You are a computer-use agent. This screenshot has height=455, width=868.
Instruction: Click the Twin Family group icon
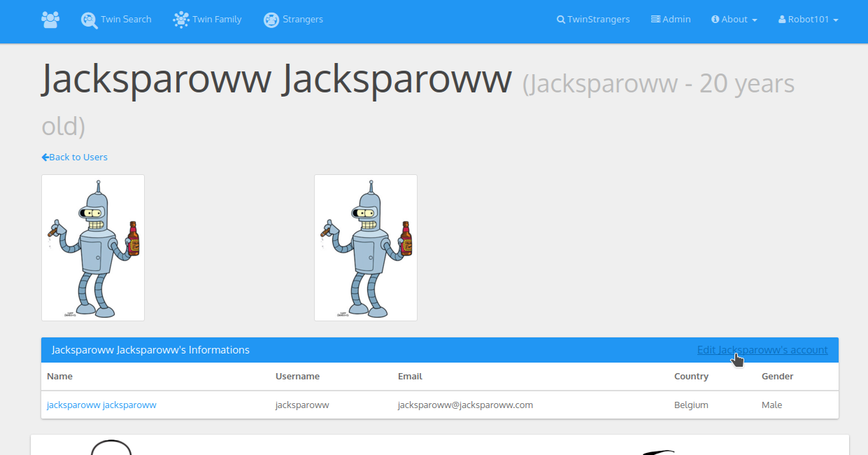[x=181, y=20]
